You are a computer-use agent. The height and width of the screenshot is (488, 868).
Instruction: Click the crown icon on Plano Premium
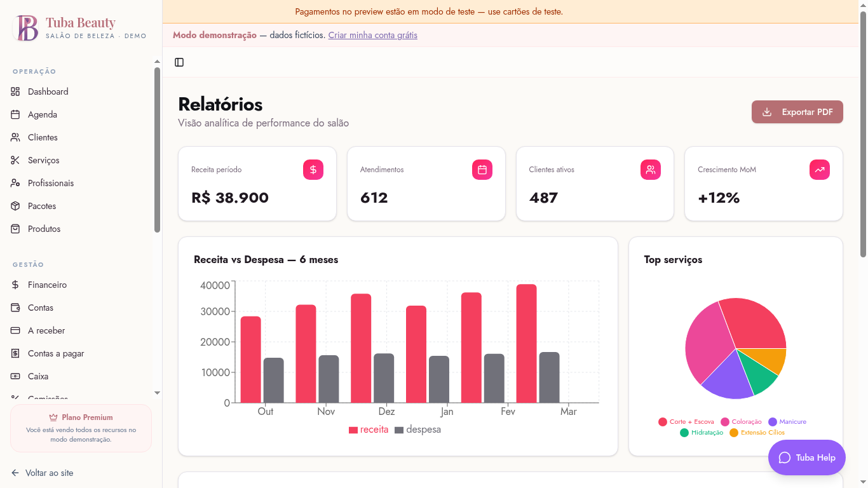pos(53,417)
